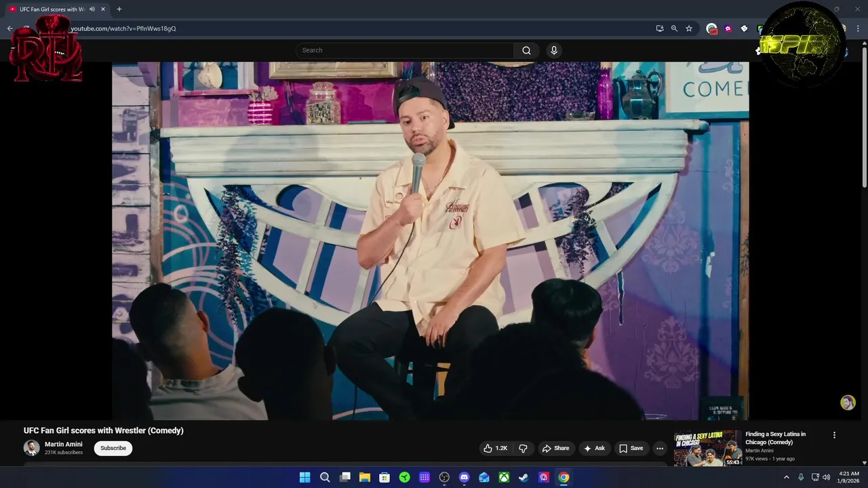Open the Chrome three-dot menu
Viewport: 868px width, 488px height.
click(859, 28)
